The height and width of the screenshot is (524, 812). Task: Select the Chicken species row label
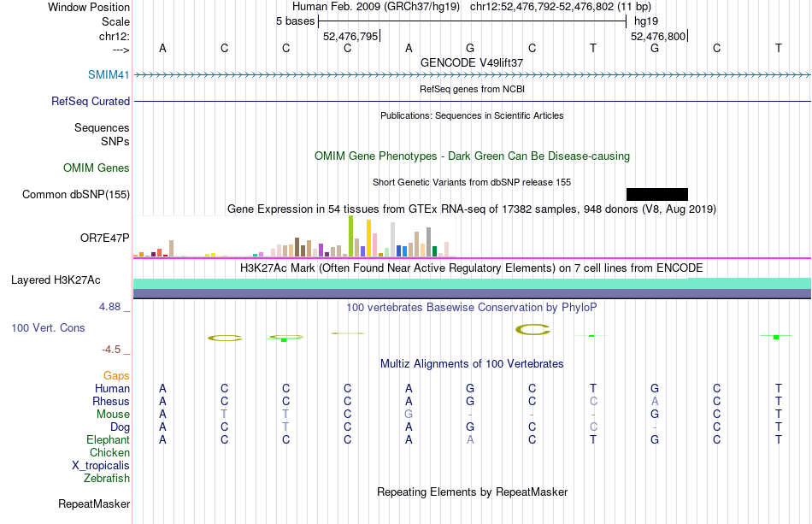pos(109,452)
